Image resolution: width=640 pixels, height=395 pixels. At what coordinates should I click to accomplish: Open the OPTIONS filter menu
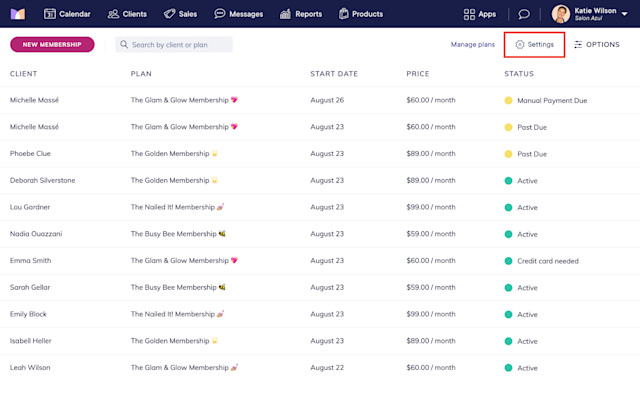tap(597, 44)
